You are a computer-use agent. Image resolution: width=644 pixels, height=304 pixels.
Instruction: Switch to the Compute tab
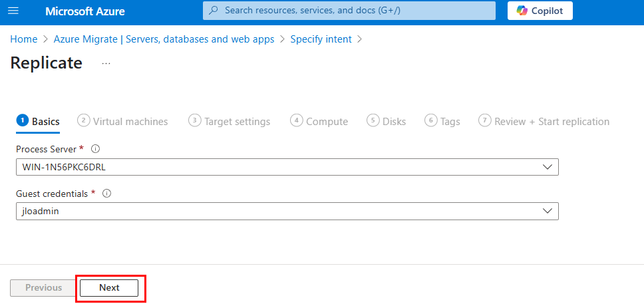[x=319, y=122]
